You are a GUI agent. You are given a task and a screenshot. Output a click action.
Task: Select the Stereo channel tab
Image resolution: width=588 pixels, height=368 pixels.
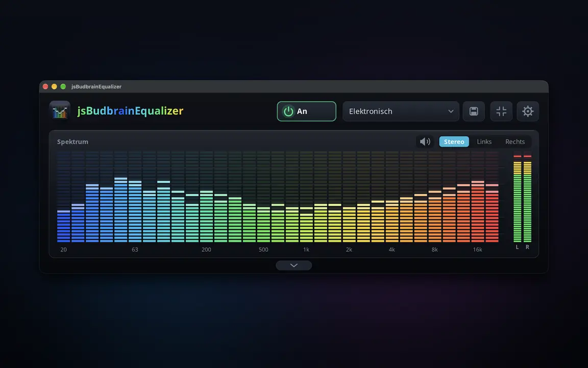coord(454,142)
